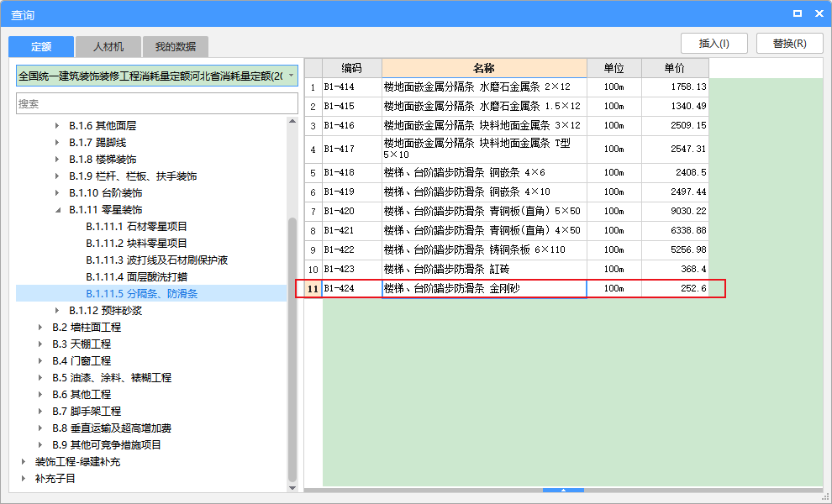Expand B.7 脚手架工程 arrow
Screen dimensions: 832x504
point(40,411)
